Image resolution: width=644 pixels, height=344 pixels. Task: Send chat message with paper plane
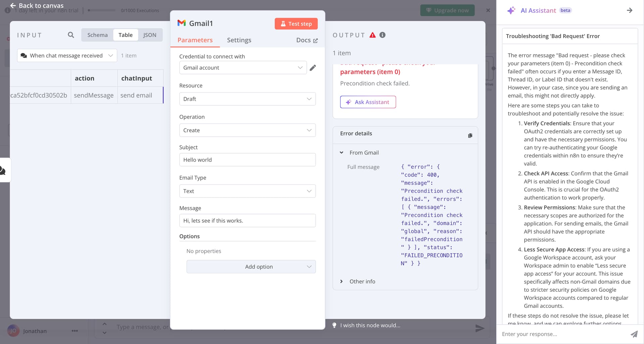[480, 328]
